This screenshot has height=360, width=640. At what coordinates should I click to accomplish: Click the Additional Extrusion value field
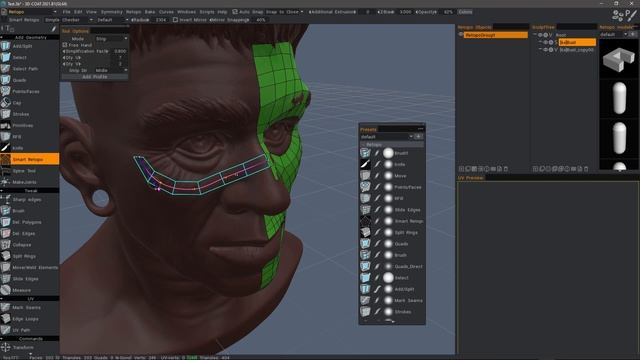(367, 12)
